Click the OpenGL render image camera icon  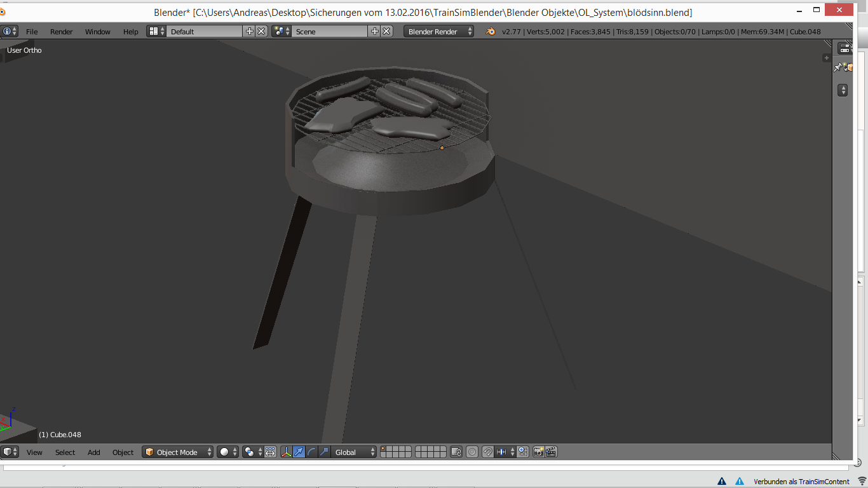(538, 452)
